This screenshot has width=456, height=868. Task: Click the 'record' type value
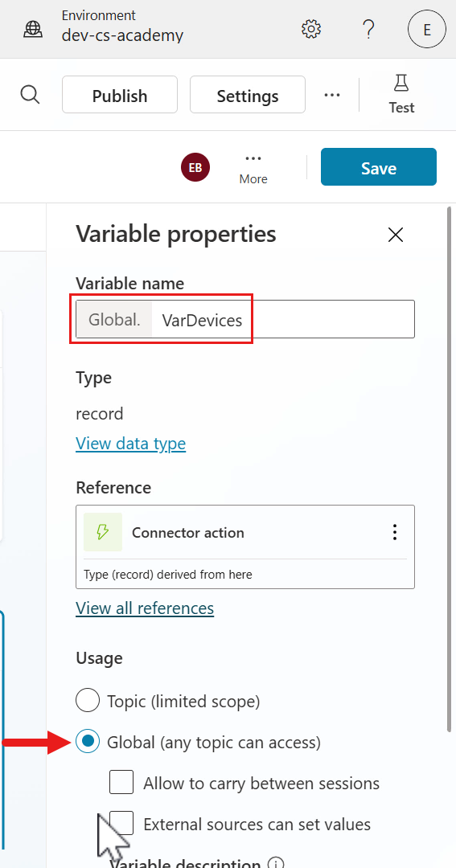[x=100, y=414]
